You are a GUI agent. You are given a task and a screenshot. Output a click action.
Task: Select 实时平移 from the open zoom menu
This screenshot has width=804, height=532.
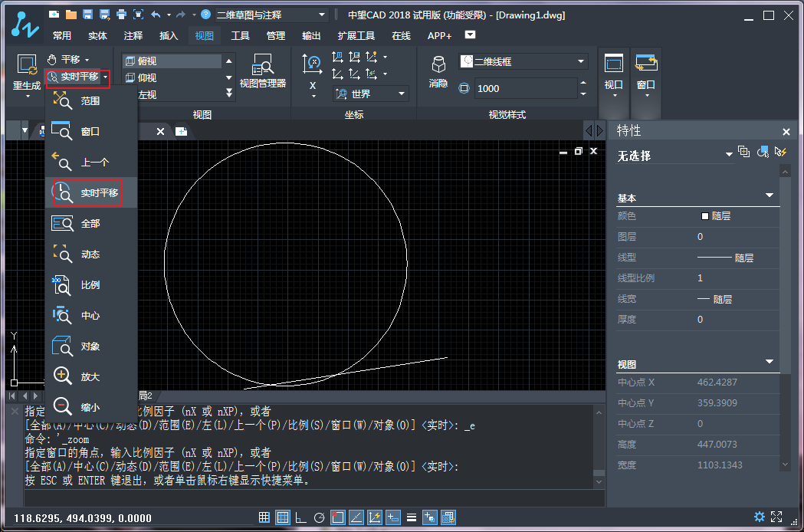coord(87,192)
